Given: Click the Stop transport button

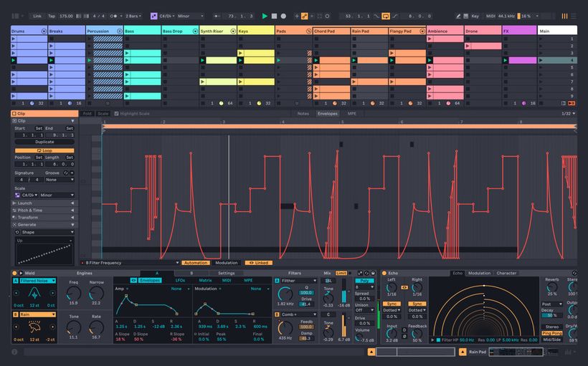Looking at the screenshot, I should pos(274,15).
